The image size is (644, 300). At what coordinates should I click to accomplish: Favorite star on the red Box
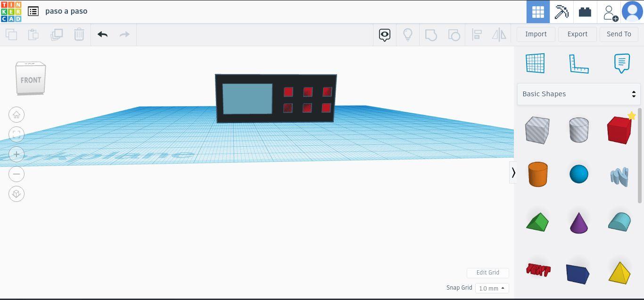tap(631, 116)
